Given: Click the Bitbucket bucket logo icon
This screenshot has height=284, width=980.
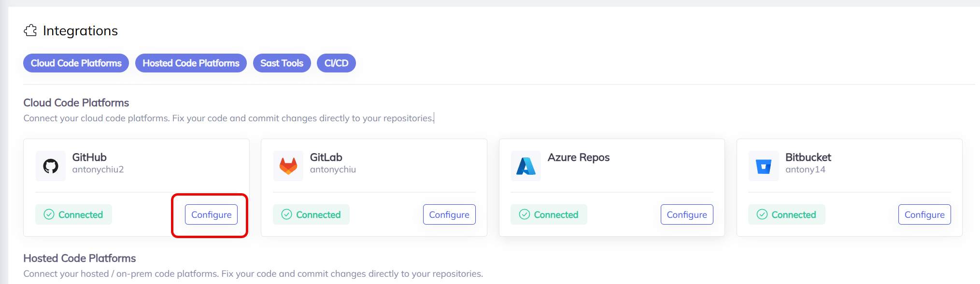Looking at the screenshot, I should (763, 166).
